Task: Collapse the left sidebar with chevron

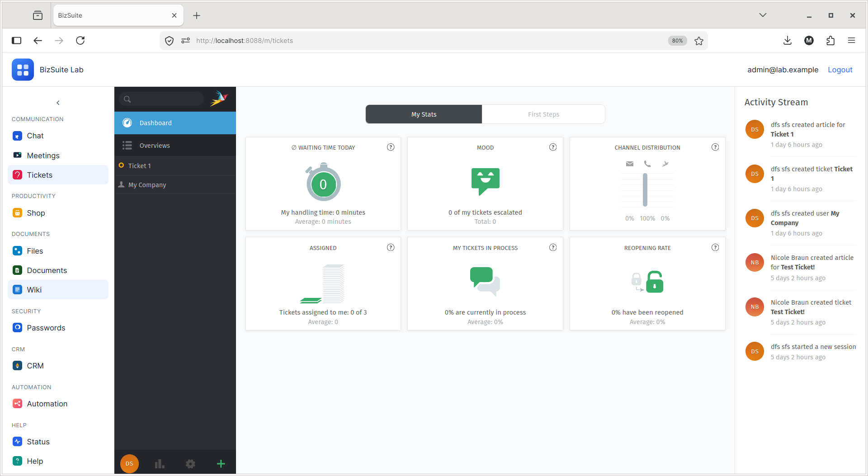Action: 58,103
